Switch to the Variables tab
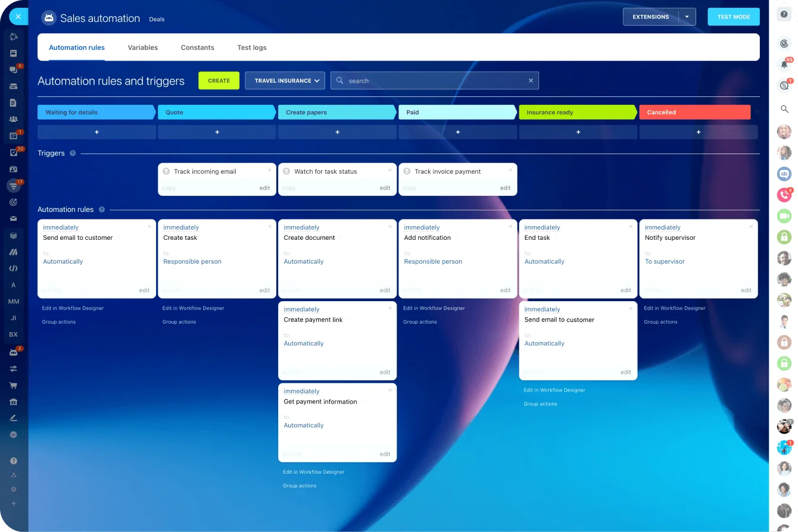 (x=142, y=47)
